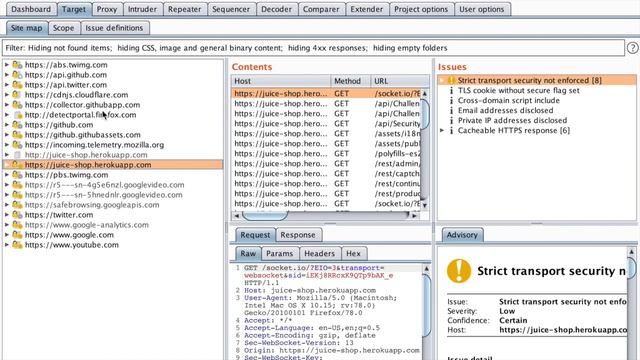
Task: Expand the https://www.google.com tree node
Action: click(7, 235)
